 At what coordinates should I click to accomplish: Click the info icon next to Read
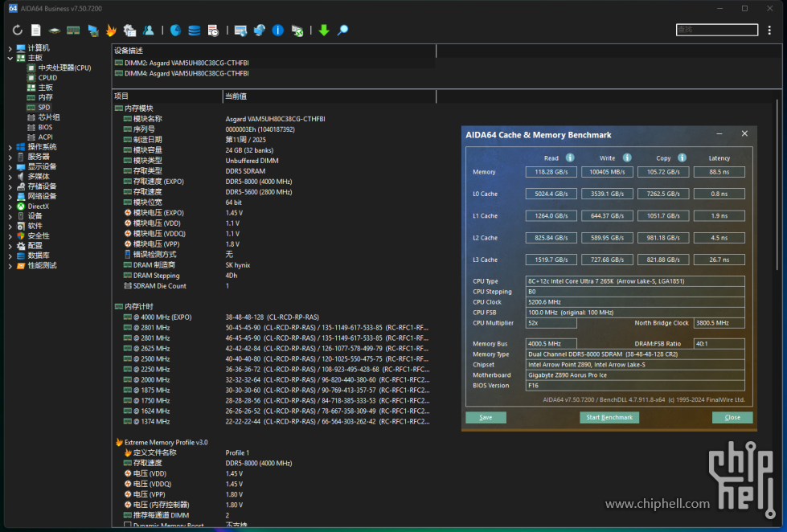[570, 158]
